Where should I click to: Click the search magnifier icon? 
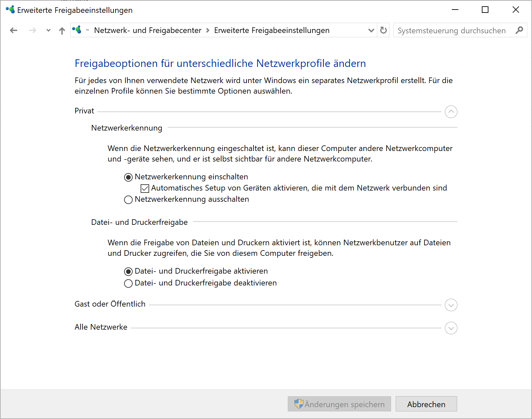tap(519, 30)
